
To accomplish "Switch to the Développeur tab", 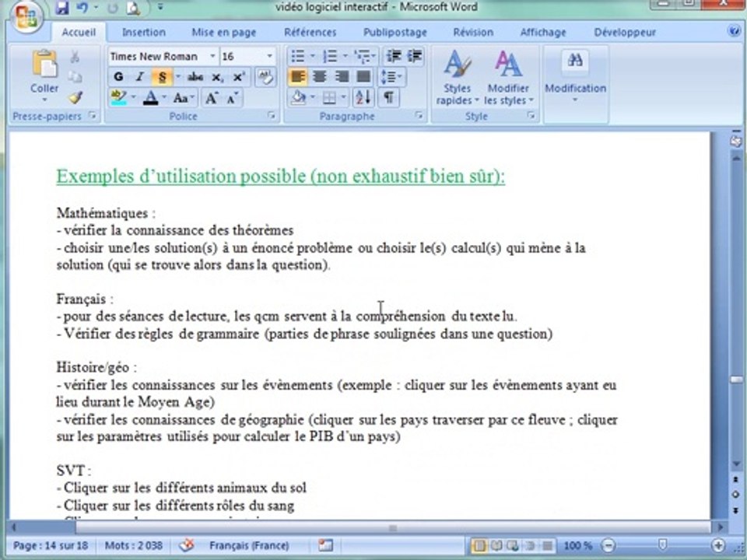I will click(625, 33).
